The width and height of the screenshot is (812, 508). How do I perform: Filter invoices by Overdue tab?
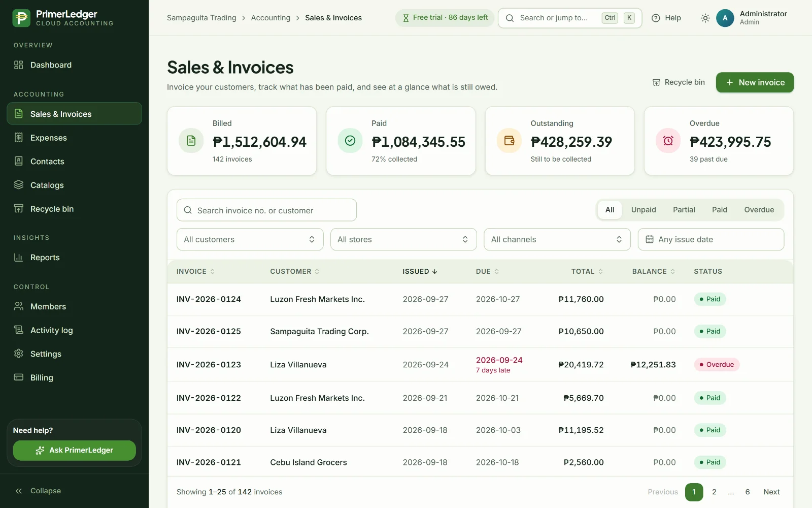(759, 210)
